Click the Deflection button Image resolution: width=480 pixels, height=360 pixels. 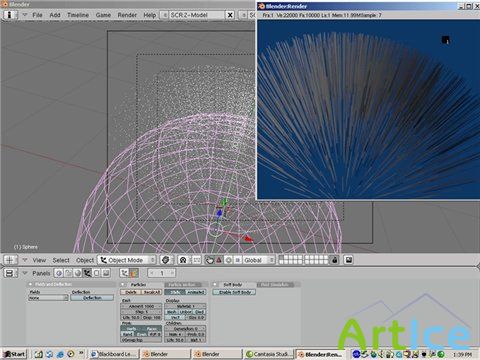coord(92,298)
